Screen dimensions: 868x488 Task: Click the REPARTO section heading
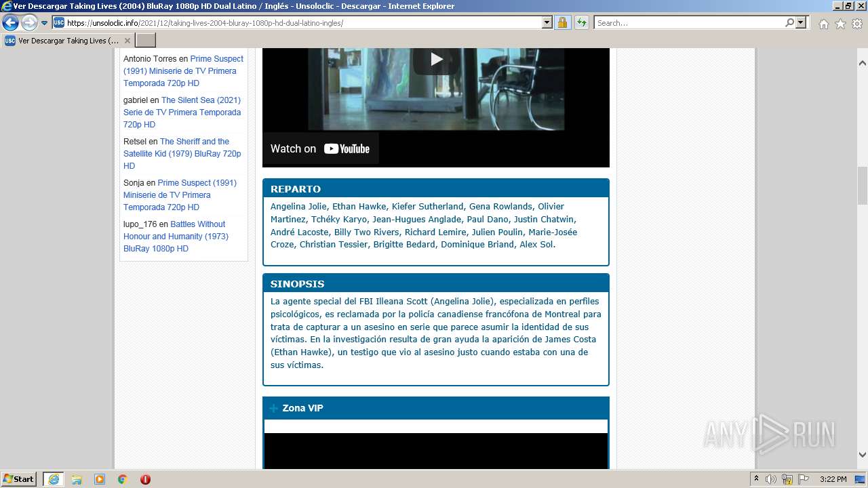296,189
